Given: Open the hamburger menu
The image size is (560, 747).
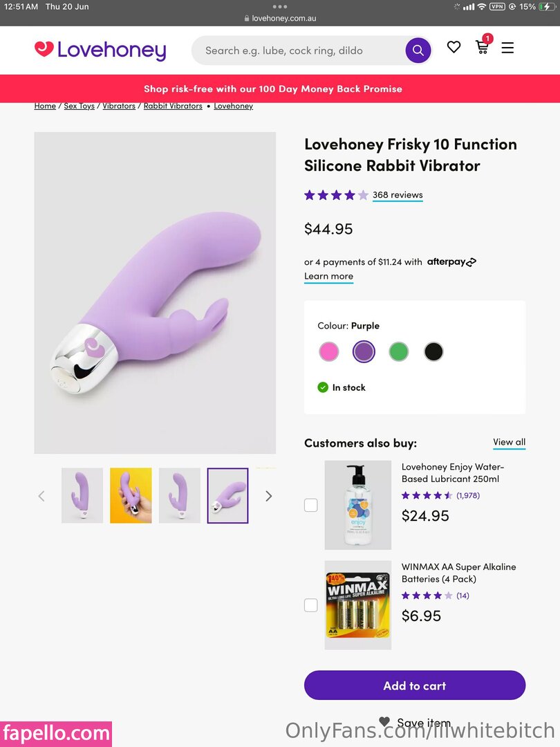Looking at the screenshot, I should 507,48.
